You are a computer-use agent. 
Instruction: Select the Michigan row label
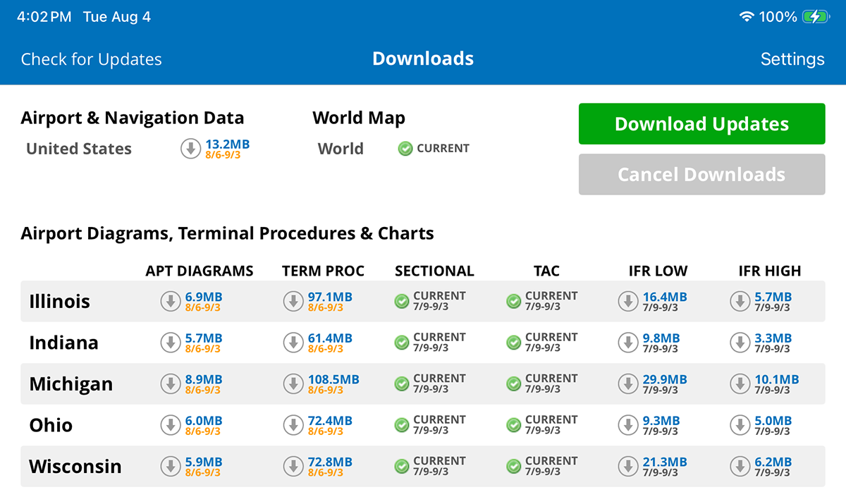[x=70, y=384]
